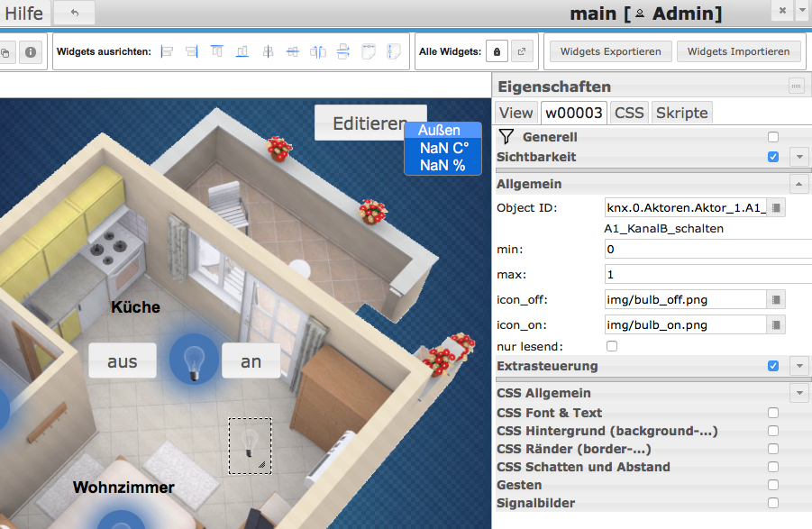Open the Object ID browse icon
Screen dimensions: 812x529
coord(776,208)
